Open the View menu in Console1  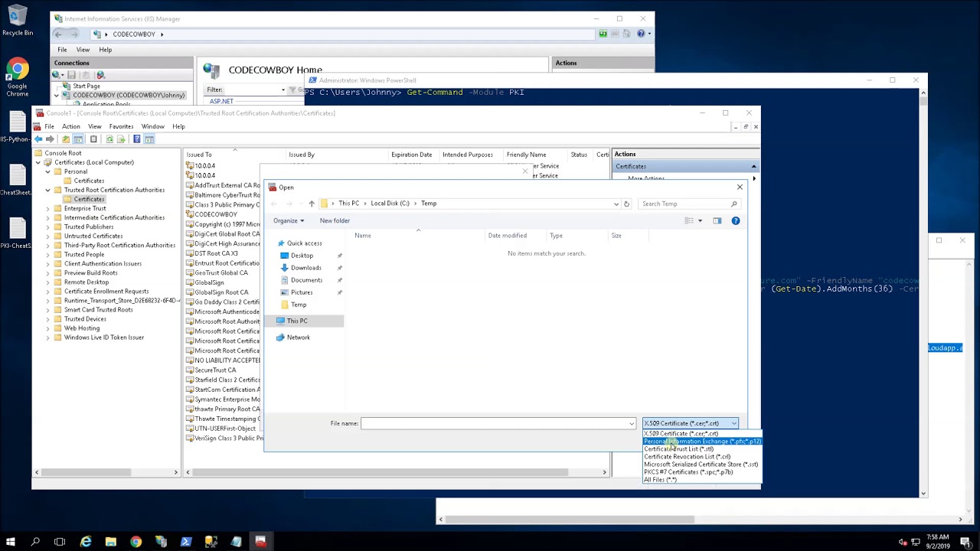(95, 126)
